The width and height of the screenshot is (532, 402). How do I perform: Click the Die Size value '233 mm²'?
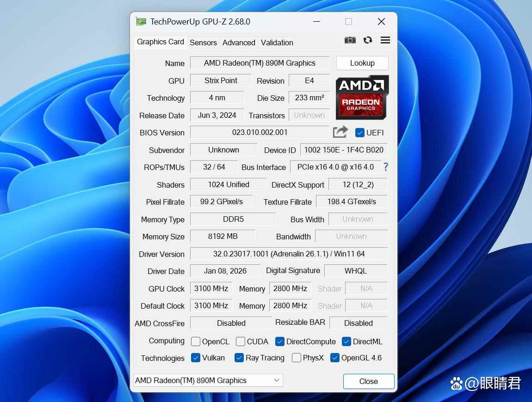[x=309, y=97]
